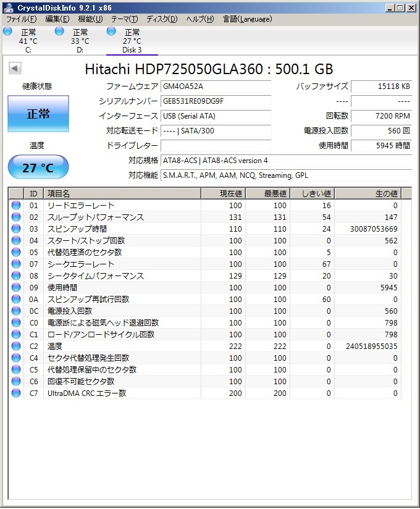Open the 言語(Language) menu
Screen dimensions: 420x509
[247, 19]
